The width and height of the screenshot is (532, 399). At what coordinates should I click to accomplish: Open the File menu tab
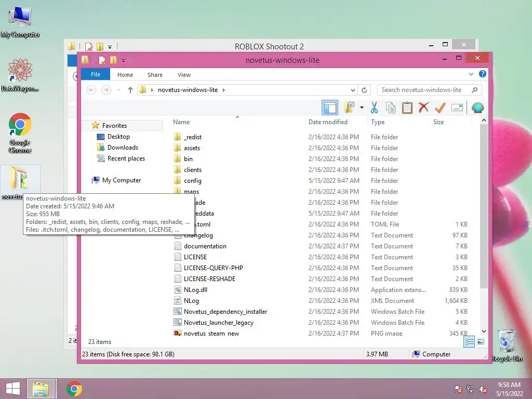(96, 74)
